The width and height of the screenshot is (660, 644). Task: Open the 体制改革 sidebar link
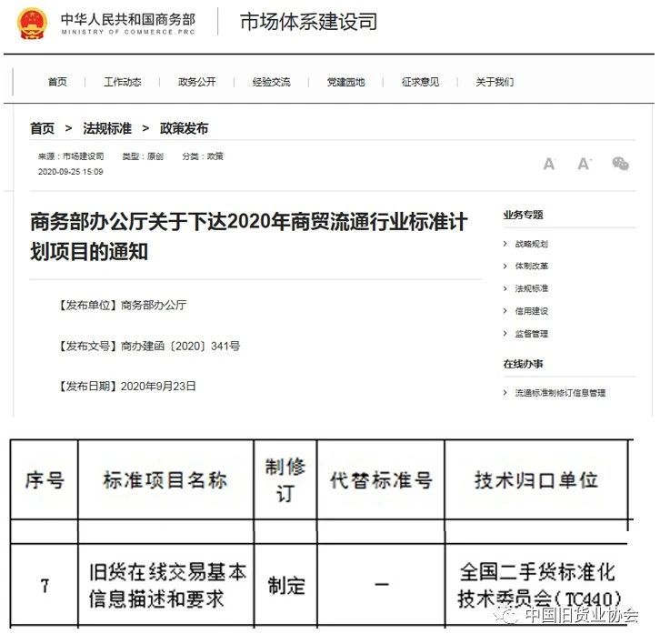(x=532, y=267)
